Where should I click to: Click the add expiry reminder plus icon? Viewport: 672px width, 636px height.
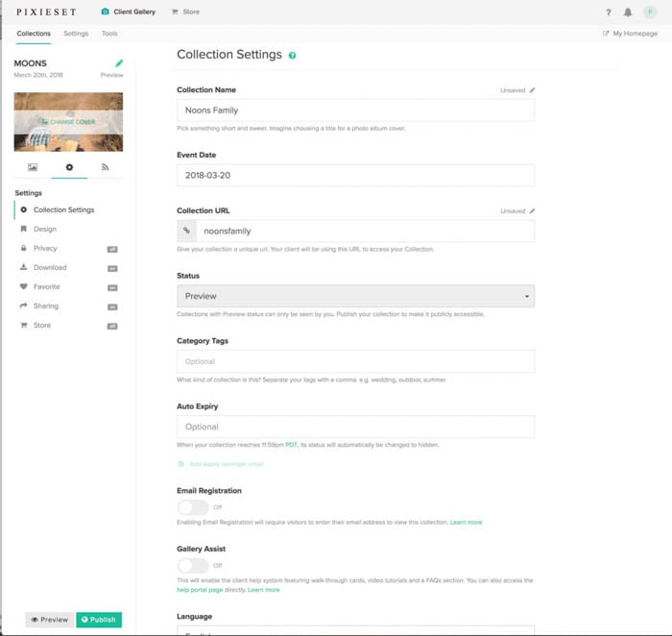180,464
